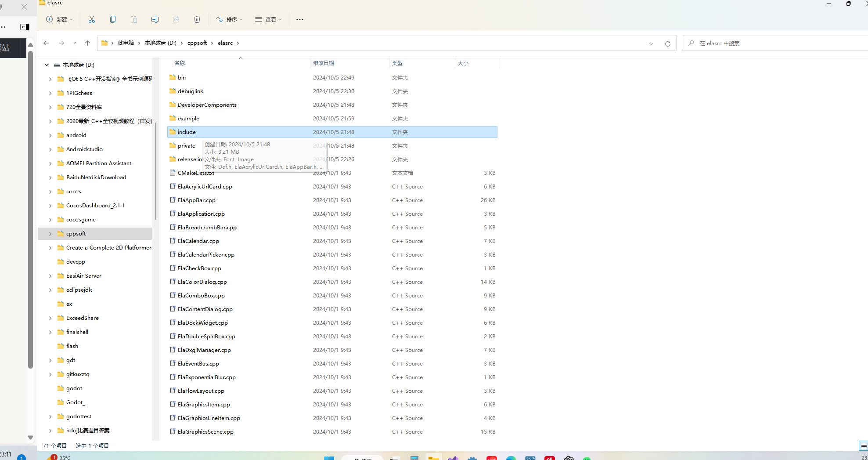Screen dimensions: 868x460
Task: Select ElaBreadcrumbBar.cpp file
Action: tap(207, 227)
